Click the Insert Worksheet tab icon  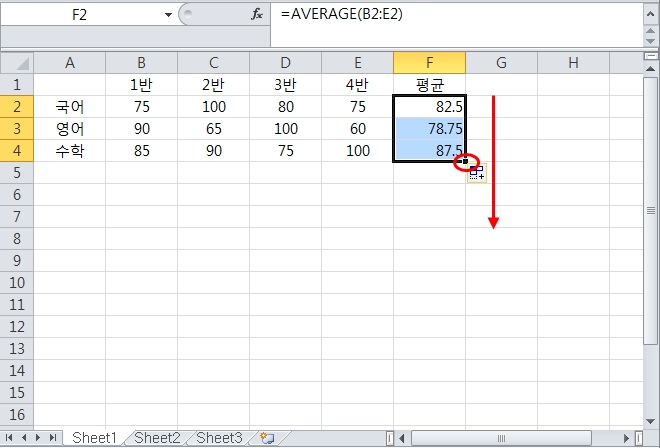coord(267,438)
